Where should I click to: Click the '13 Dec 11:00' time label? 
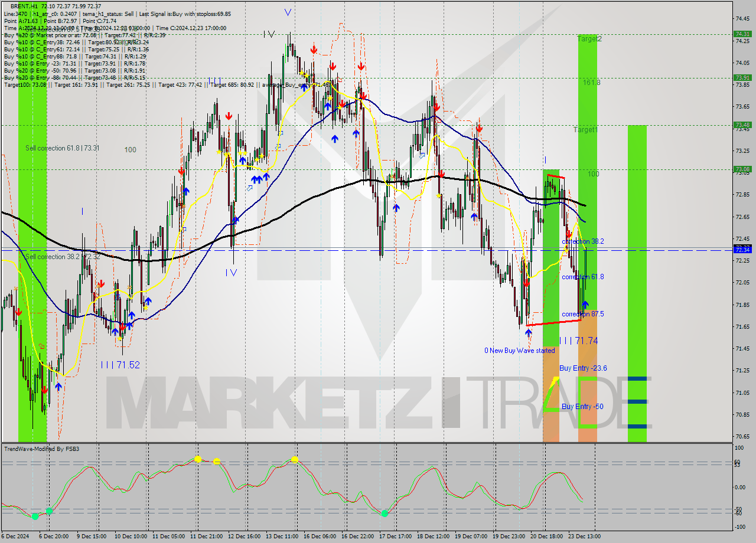point(282,537)
